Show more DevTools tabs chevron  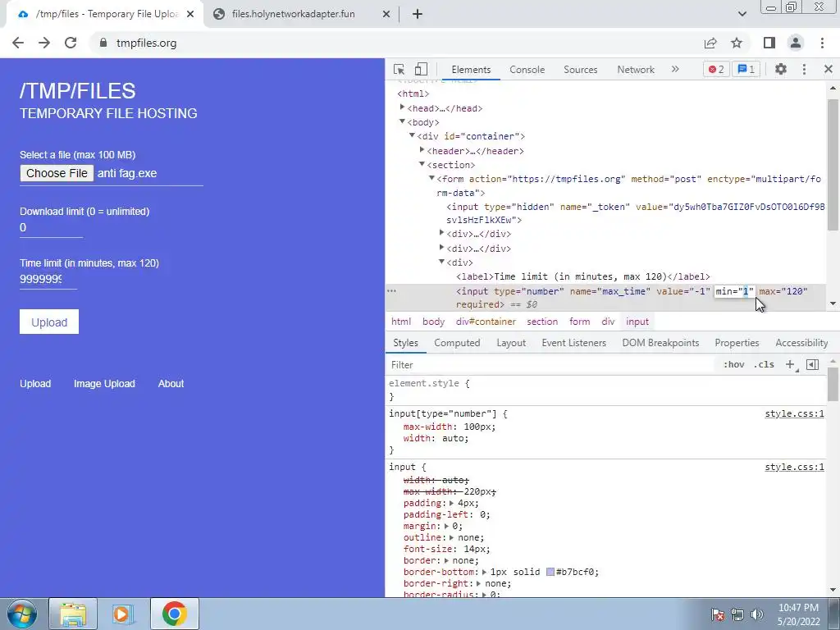click(x=675, y=69)
